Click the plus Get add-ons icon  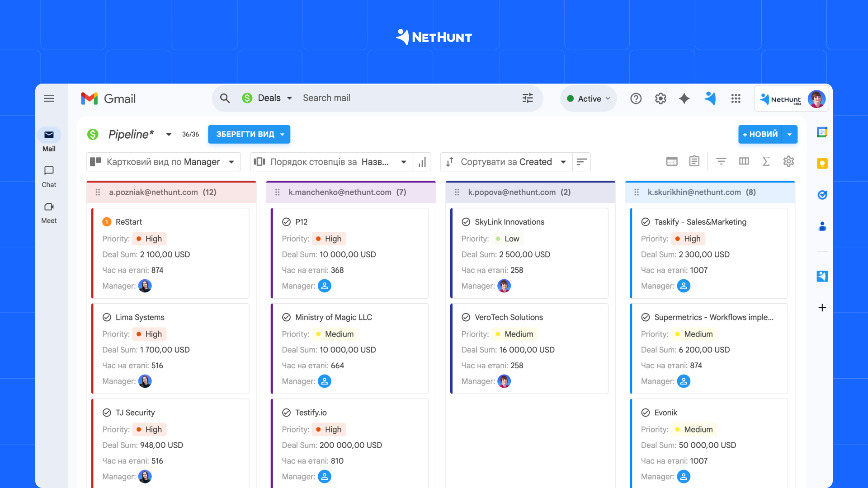tap(822, 308)
